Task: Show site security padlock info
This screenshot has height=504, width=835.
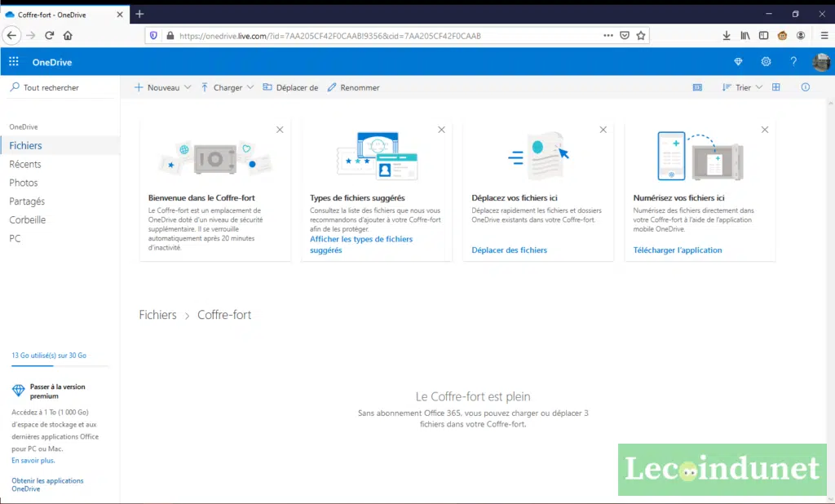Action: point(170,36)
